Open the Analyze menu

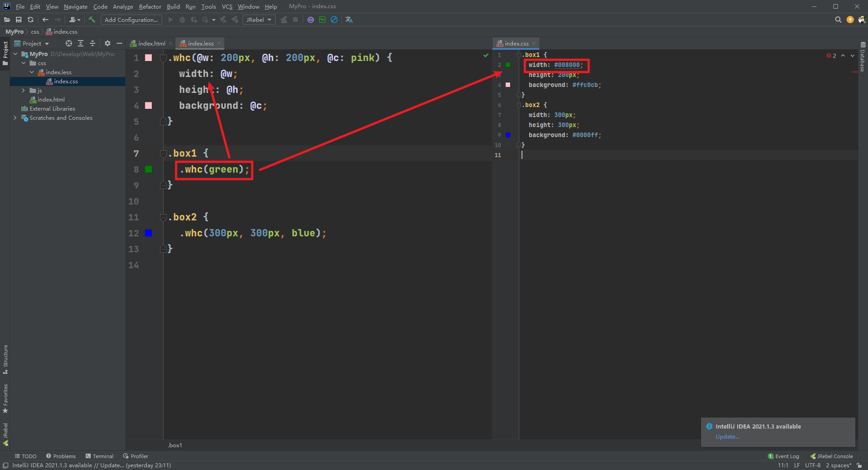pyautogui.click(x=123, y=6)
